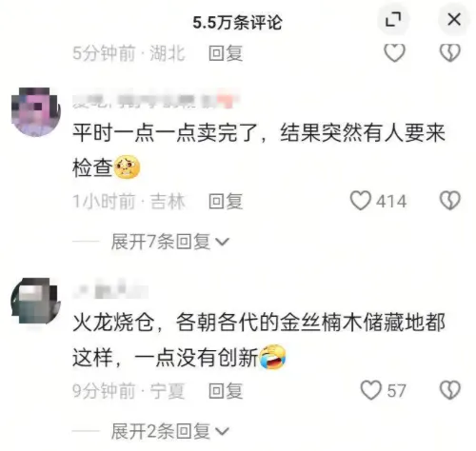The height and width of the screenshot is (451, 476).
Task: Dislike the 吉林 user's comment
Action: tap(449, 201)
